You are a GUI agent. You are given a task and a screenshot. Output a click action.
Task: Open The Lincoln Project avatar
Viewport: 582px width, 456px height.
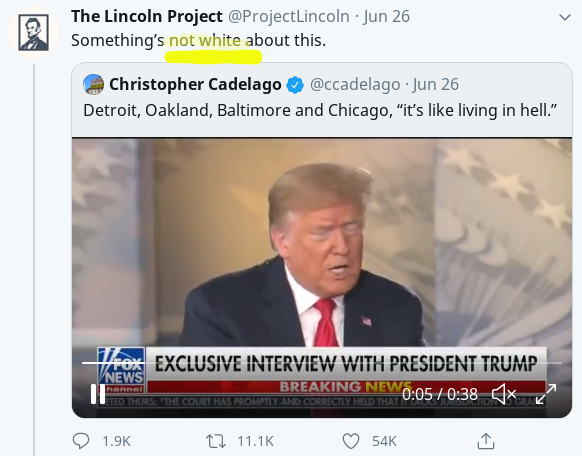click(33, 33)
